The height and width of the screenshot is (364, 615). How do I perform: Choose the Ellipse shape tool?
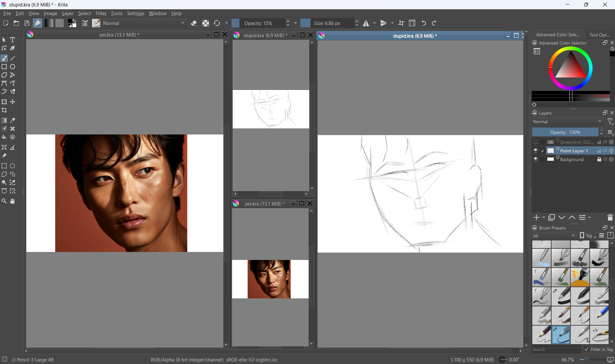[12, 67]
